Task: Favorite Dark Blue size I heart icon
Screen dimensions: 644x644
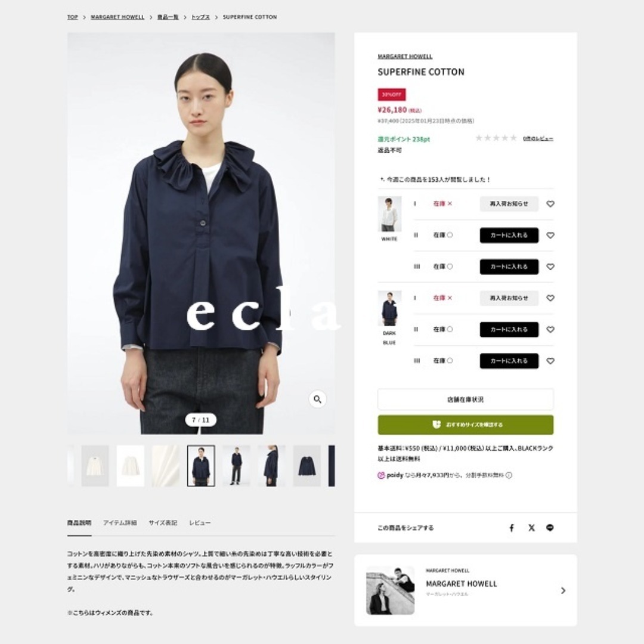Action: (550, 298)
